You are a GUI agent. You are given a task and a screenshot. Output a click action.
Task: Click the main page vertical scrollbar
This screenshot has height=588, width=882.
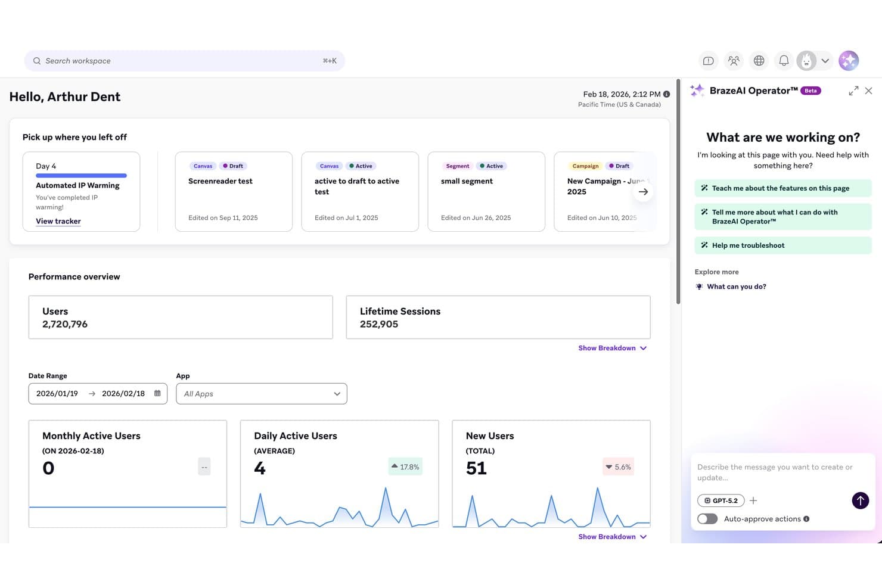point(678,192)
